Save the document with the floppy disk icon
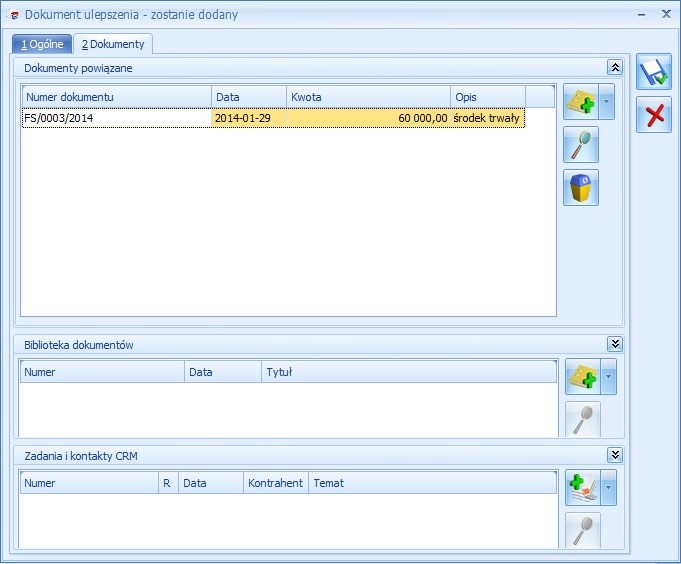681x564 pixels. pyautogui.click(x=654, y=73)
